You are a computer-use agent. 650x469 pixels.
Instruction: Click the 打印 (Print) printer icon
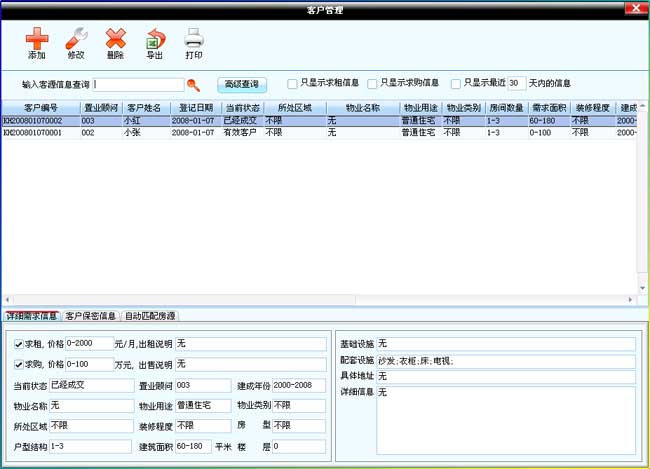point(194,39)
